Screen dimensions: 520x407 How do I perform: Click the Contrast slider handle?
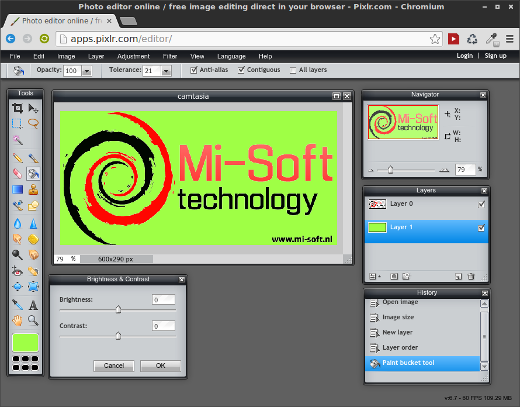pyautogui.click(x=118, y=336)
